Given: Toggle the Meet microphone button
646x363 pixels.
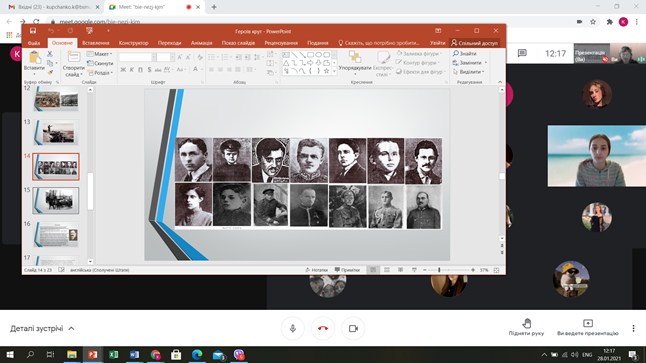Looking at the screenshot, I should coord(293,328).
